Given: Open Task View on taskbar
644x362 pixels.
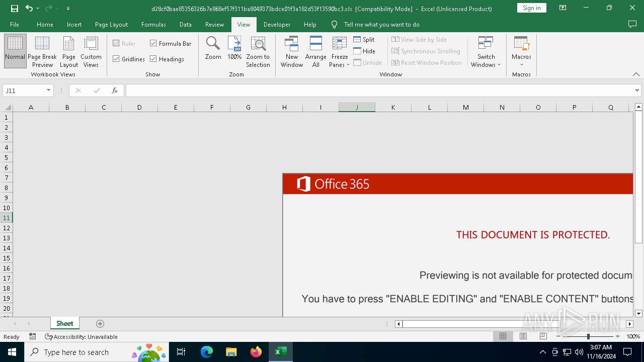Looking at the screenshot, I should coord(182,352).
